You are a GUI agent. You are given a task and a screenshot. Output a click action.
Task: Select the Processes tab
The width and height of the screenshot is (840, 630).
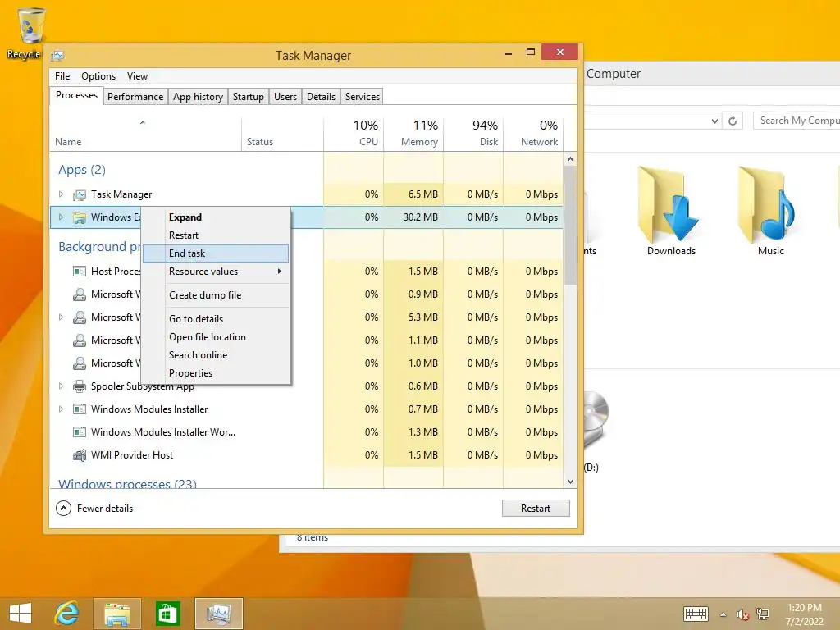(x=76, y=95)
